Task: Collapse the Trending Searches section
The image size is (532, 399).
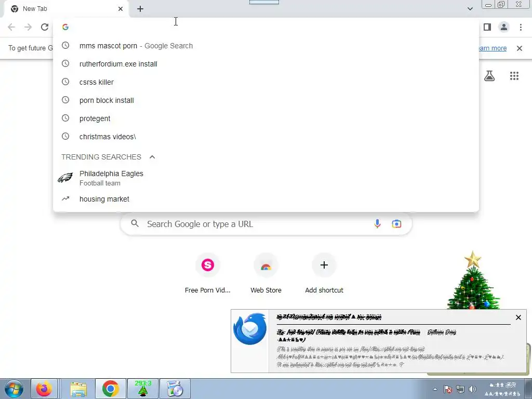Action: (152, 157)
